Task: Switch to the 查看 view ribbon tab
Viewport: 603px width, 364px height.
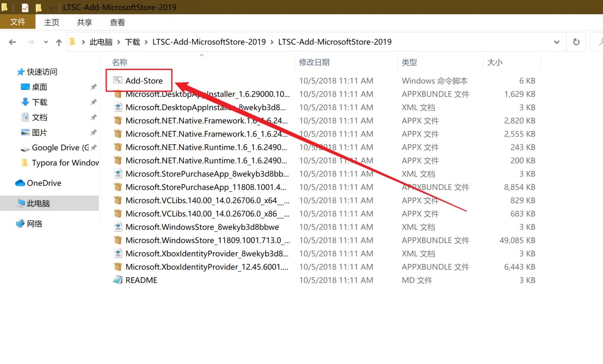Action: tap(117, 22)
